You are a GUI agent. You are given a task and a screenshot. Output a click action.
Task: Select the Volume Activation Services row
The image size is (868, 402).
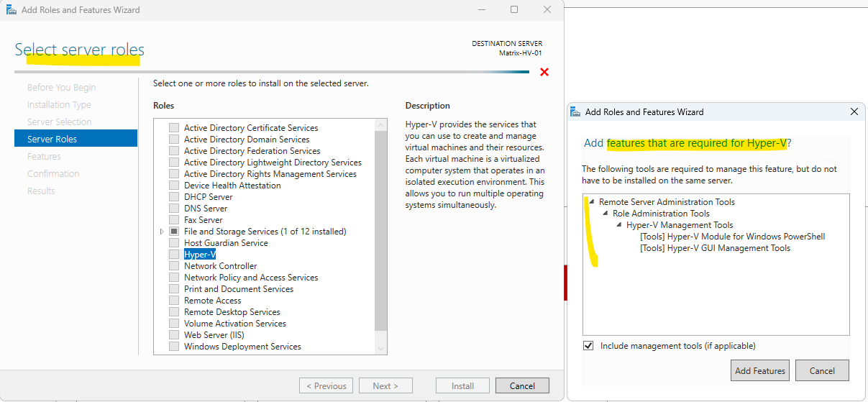pyautogui.click(x=235, y=324)
